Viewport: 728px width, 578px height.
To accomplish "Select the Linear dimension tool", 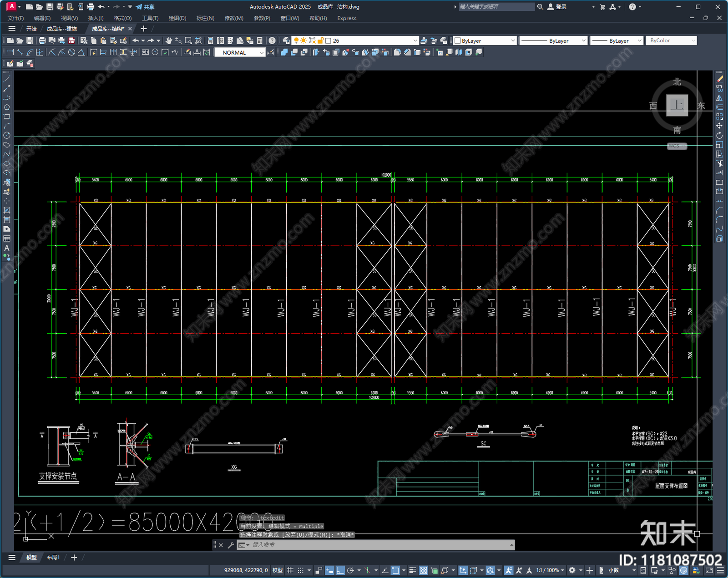I will tap(10, 52).
